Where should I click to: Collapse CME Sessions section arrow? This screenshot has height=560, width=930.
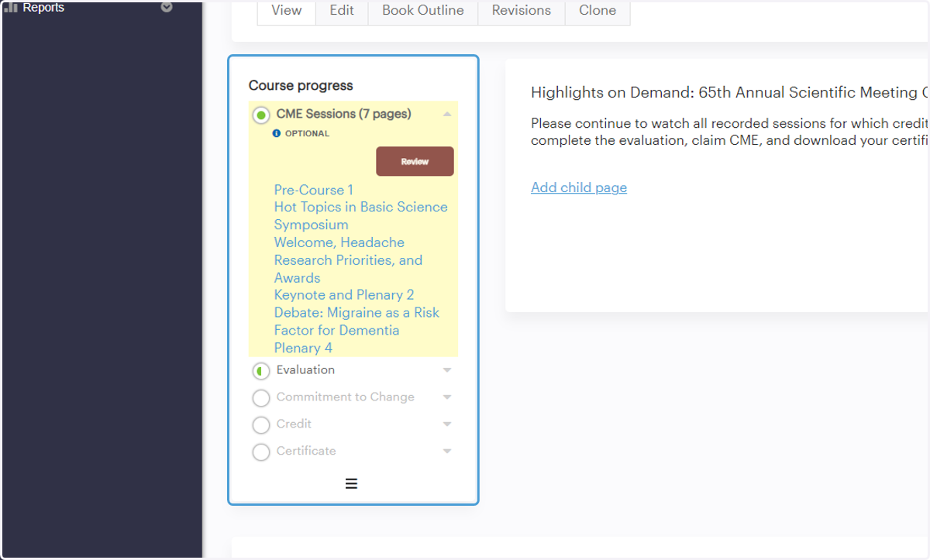coord(447,114)
